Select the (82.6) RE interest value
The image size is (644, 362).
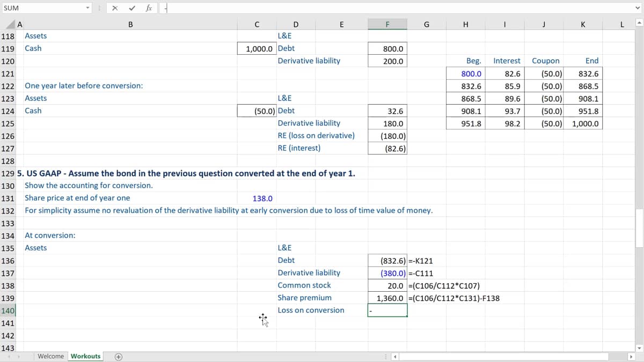click(387, 149)
